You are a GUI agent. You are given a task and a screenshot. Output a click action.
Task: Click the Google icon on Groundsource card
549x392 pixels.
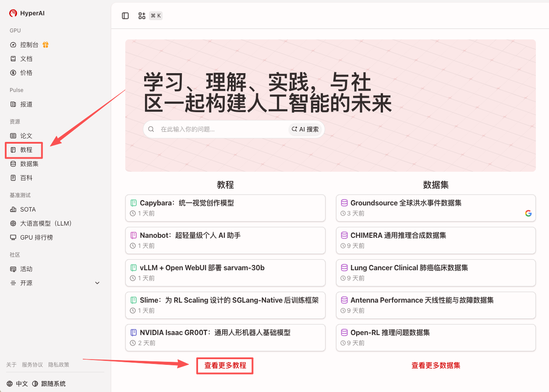coord(528,213)
